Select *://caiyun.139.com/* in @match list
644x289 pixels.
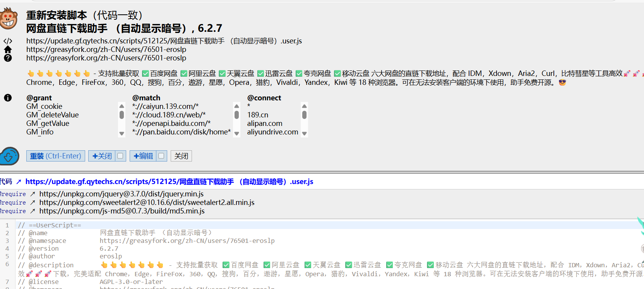(165, 106)
